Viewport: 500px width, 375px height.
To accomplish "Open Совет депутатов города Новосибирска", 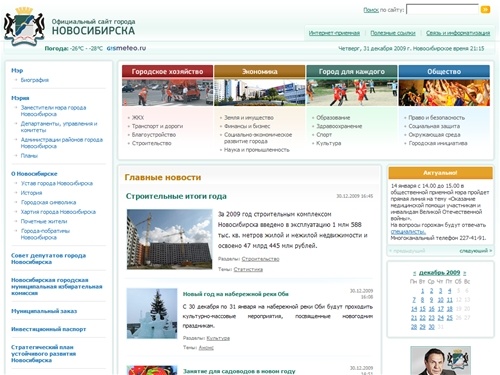I will point(48,259).
